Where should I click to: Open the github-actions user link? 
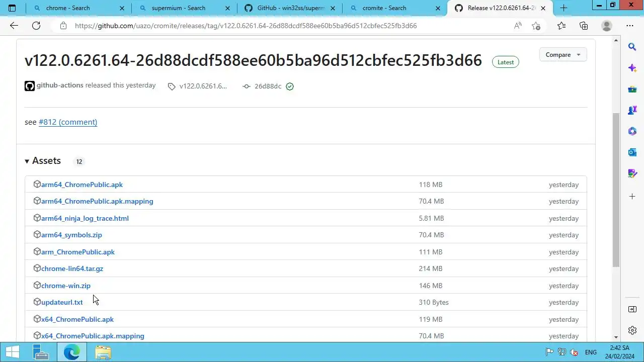click(x=60, y=85)
